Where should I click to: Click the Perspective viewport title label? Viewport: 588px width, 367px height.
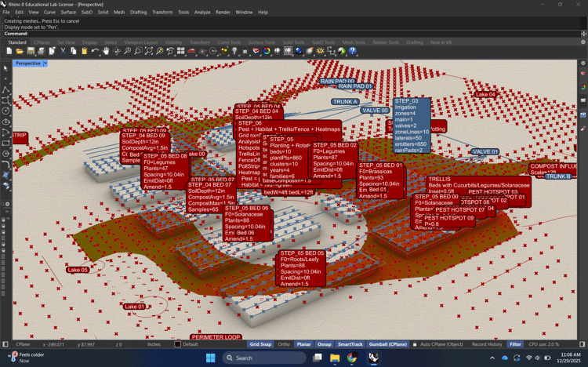tap(28, 64)
